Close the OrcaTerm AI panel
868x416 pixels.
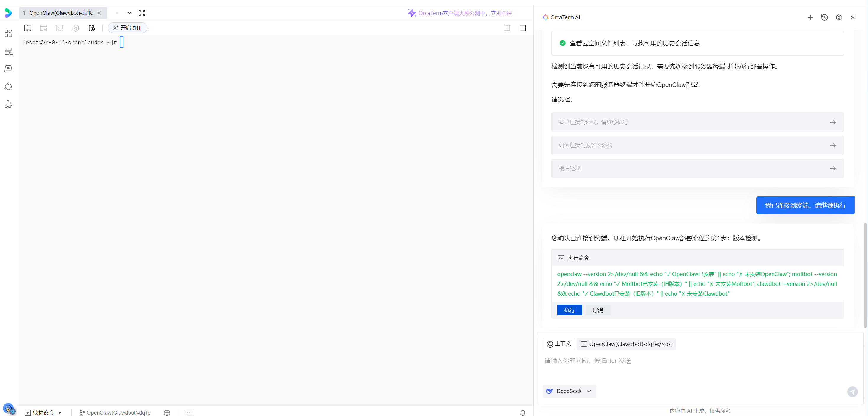point(853,17)
